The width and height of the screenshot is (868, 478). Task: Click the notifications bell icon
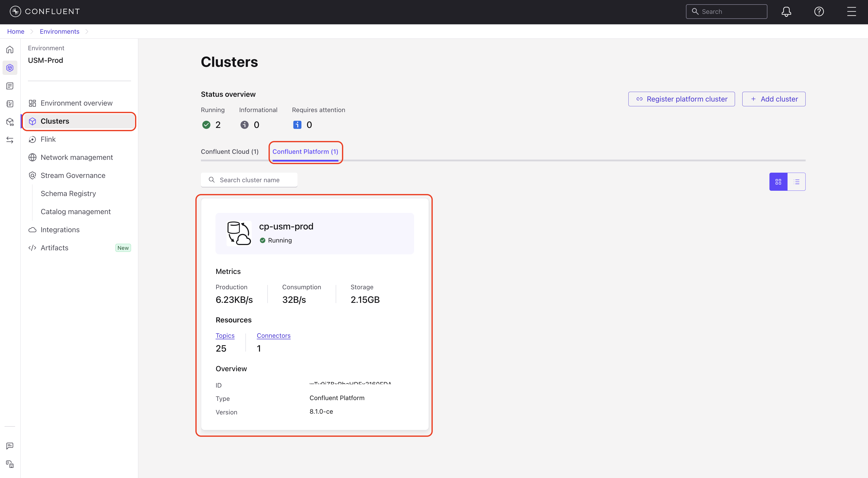coord(786,12)
